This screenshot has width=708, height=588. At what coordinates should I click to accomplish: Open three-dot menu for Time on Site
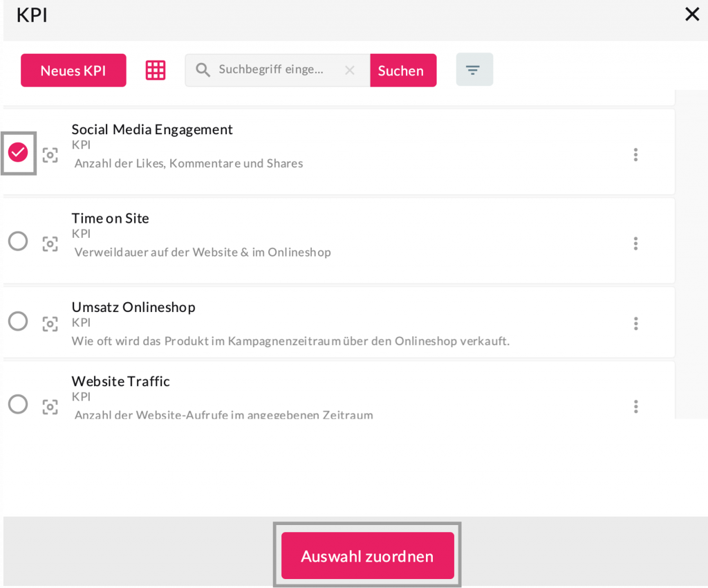tap(635, 244)
